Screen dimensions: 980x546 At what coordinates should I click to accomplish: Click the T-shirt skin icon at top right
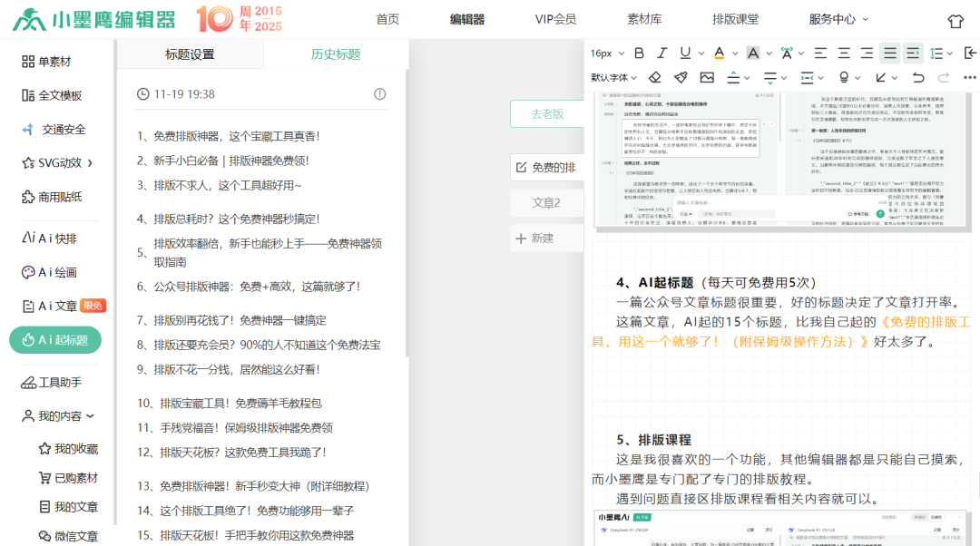(955, 21)
